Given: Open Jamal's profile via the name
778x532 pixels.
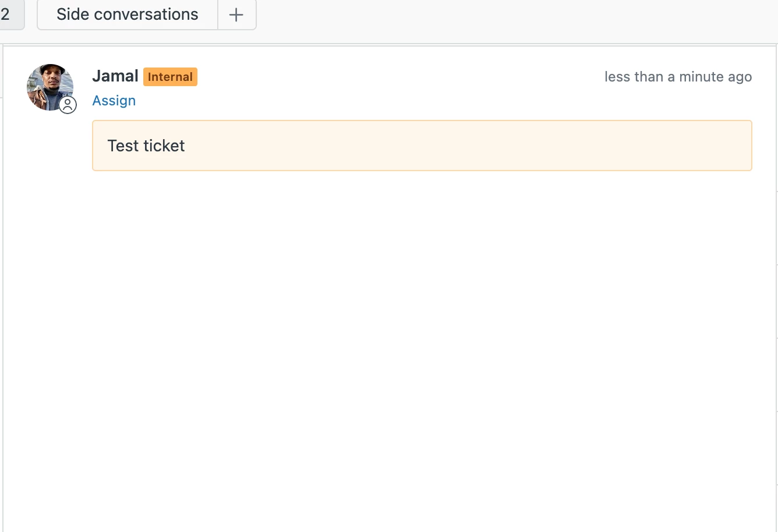Looking at the screenshot, I should [x=115, y=76].
